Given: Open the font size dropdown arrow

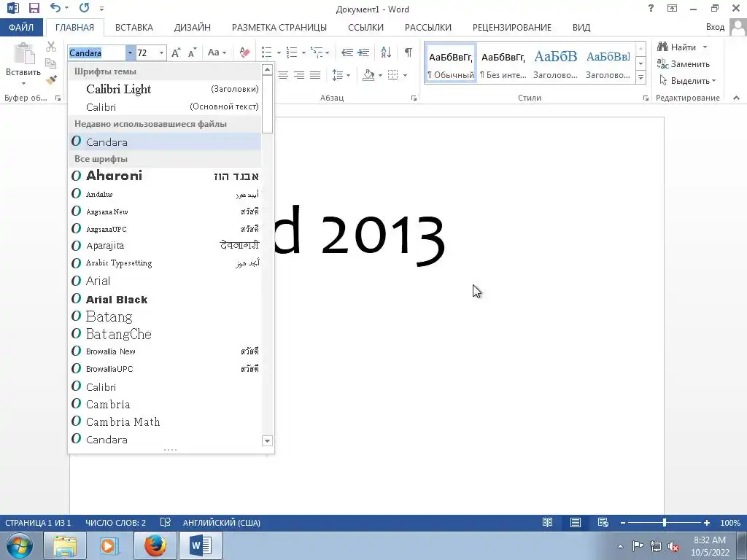Looking at the screenshot, I should tap(161, 52).
